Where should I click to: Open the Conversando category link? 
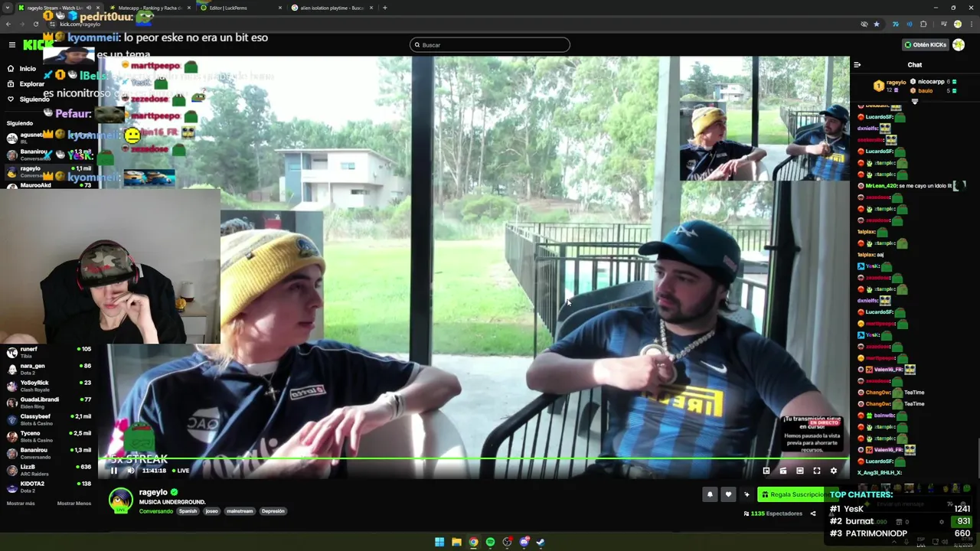(155, 511)
